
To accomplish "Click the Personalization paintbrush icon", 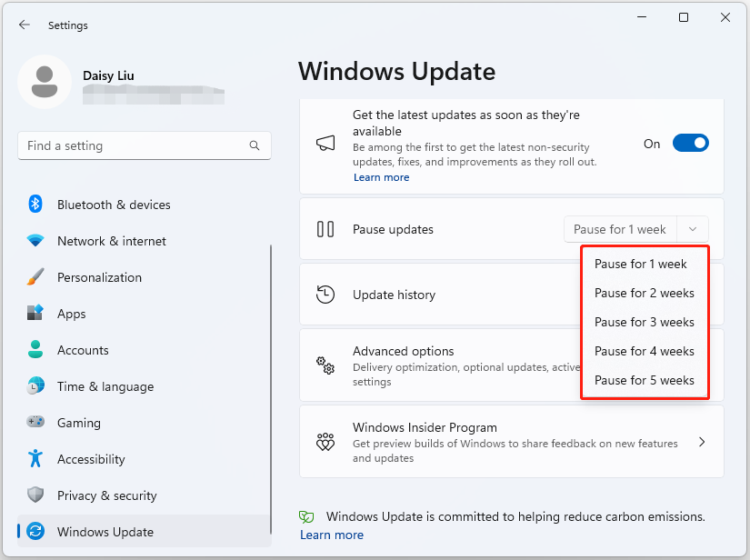I will pos(35,277).
